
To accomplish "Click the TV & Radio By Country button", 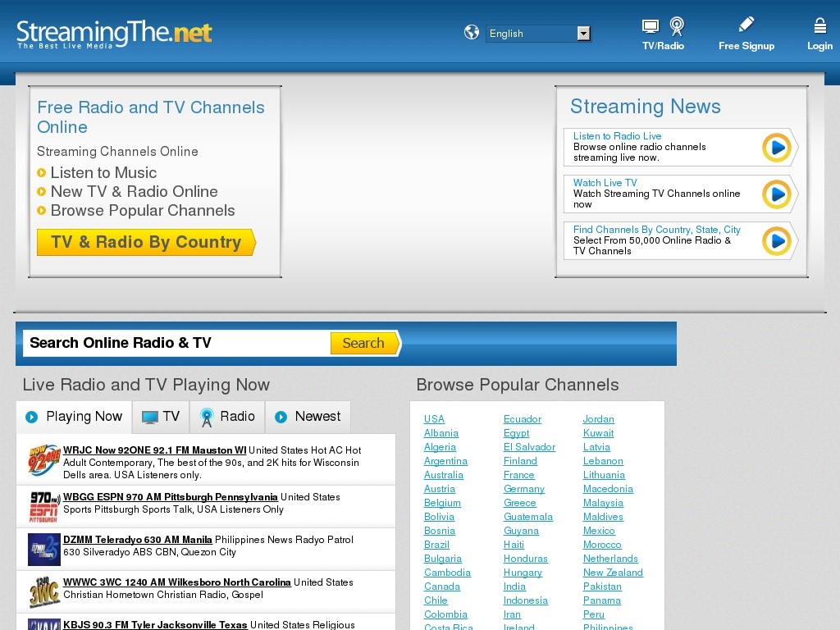I will point(146,242).
